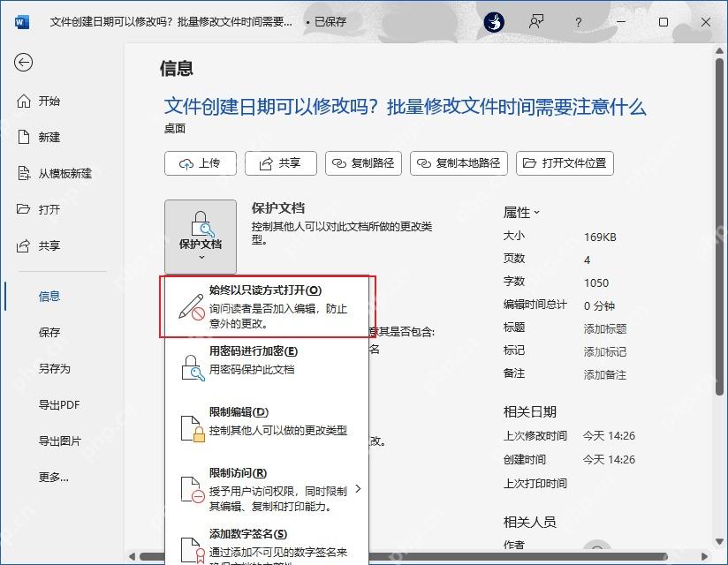The height and width of the screenshot is (565, 728).
Task: Click the 创建时间 value 今天 14:26
Action: pos(609,460)
